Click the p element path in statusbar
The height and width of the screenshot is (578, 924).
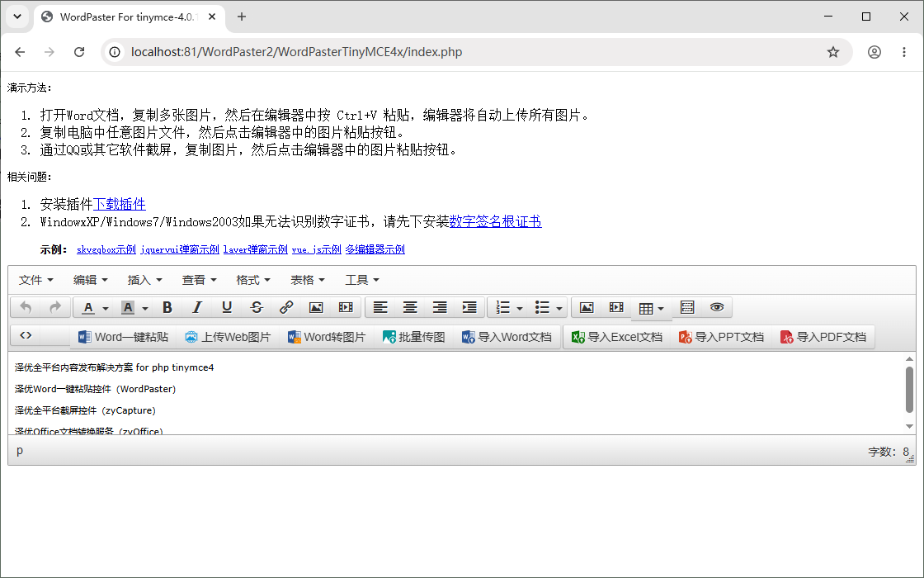pyautogui.click(x=20, y=451)
